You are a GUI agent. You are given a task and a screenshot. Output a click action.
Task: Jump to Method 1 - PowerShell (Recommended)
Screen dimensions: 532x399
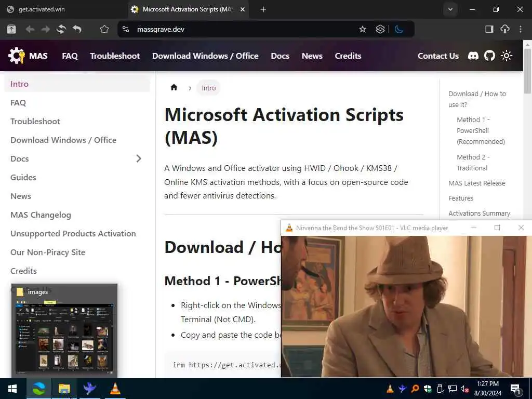481,130
